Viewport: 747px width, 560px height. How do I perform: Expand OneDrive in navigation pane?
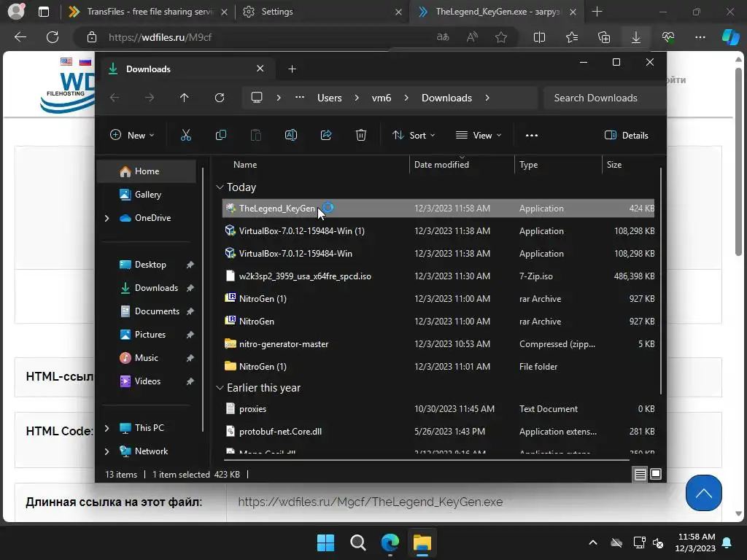[107, 218]
